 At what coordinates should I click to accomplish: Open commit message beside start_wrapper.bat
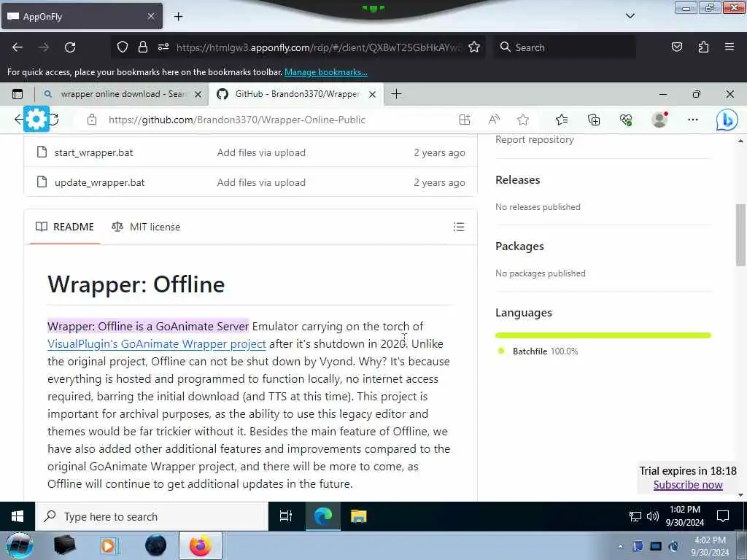point(261,153)
